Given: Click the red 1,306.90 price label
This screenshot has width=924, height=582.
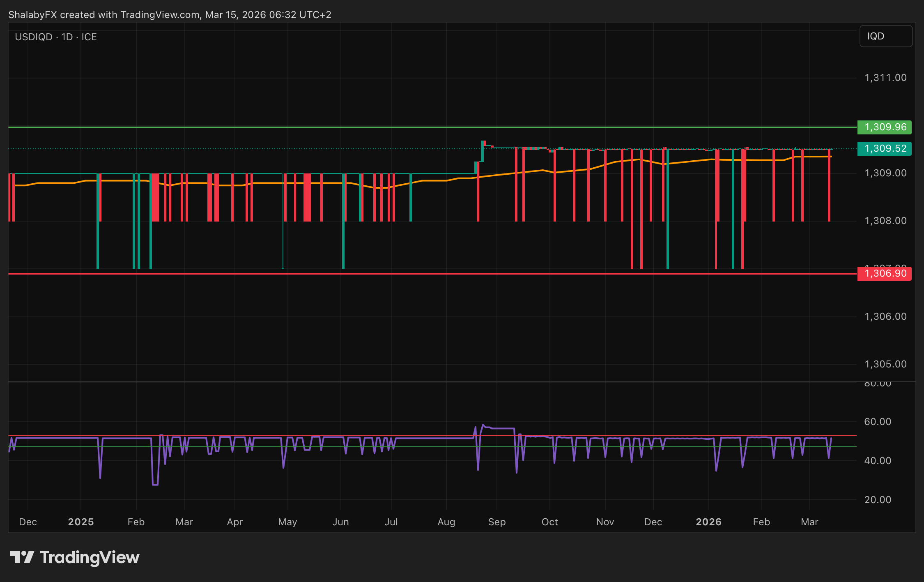Looking at the screenshot, I should pyautogui.click(x=884, y=273).
